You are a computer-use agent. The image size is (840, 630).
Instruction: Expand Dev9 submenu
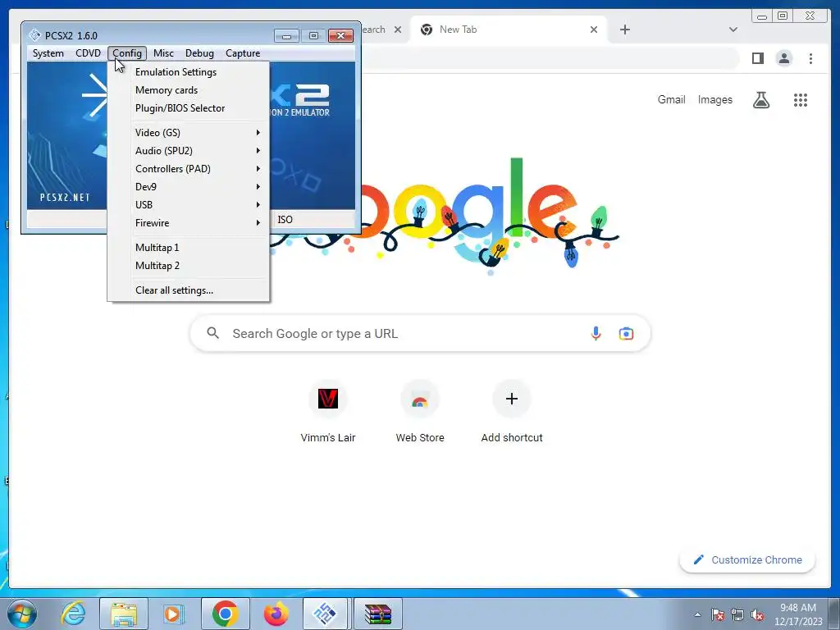pyautogui.click(x=188, y=187)
